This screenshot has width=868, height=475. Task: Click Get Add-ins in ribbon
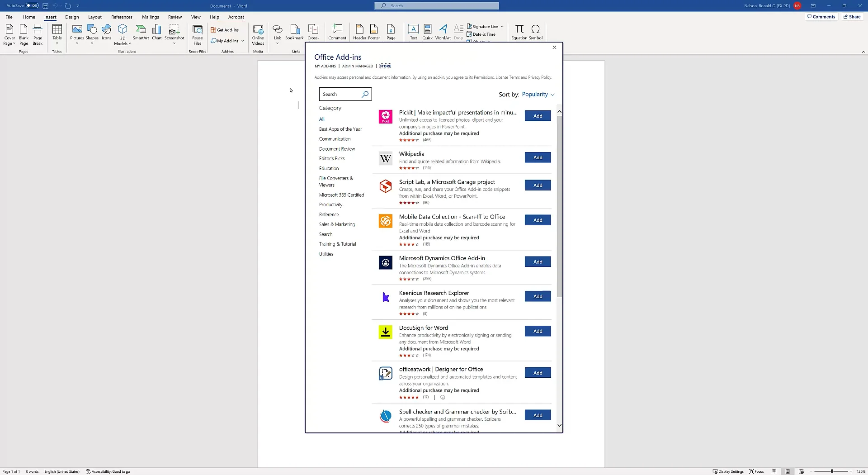225,30
